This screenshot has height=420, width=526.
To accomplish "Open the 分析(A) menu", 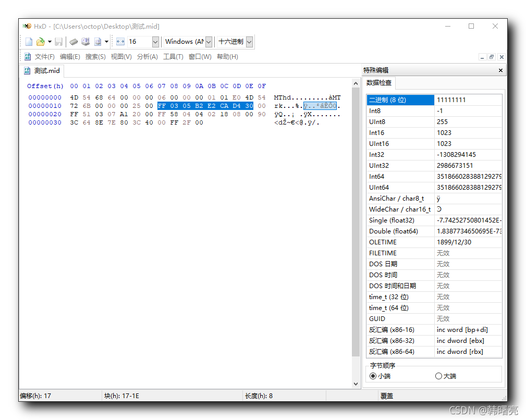I will point(147,57).
